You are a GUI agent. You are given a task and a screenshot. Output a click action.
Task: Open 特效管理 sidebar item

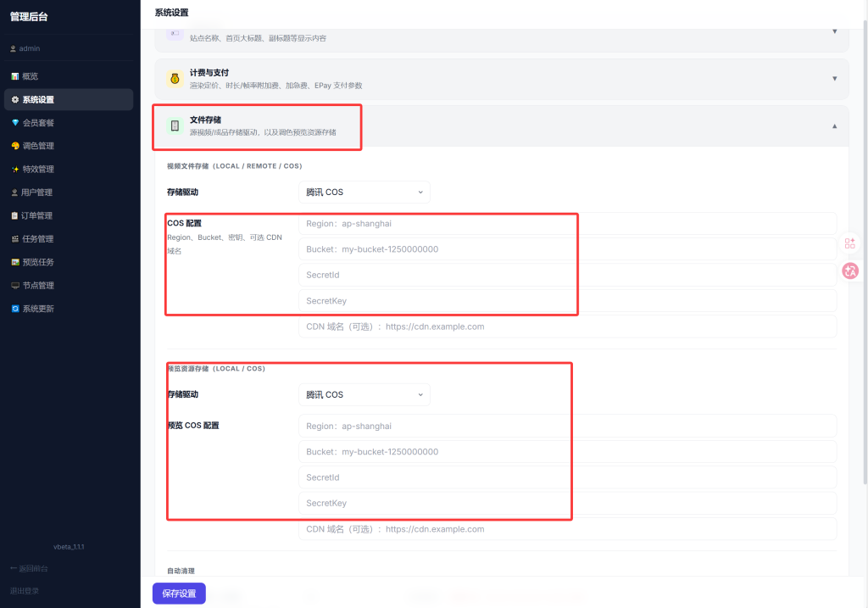pos(38,170)
